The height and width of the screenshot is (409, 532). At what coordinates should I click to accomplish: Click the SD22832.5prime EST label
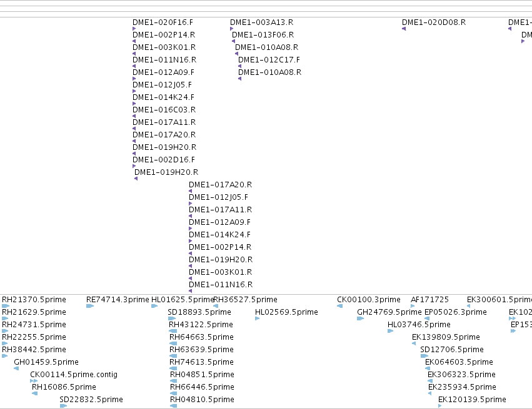(91, 400)
